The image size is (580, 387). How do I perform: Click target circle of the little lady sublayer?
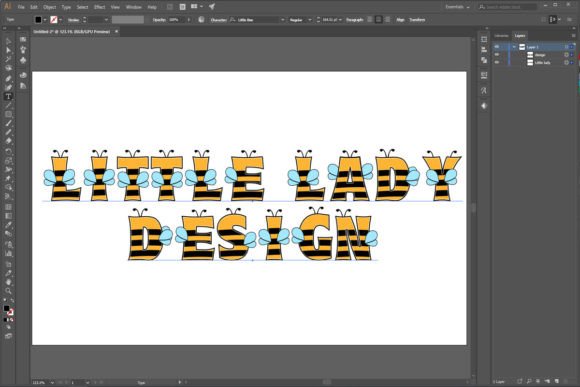(566, 63)
